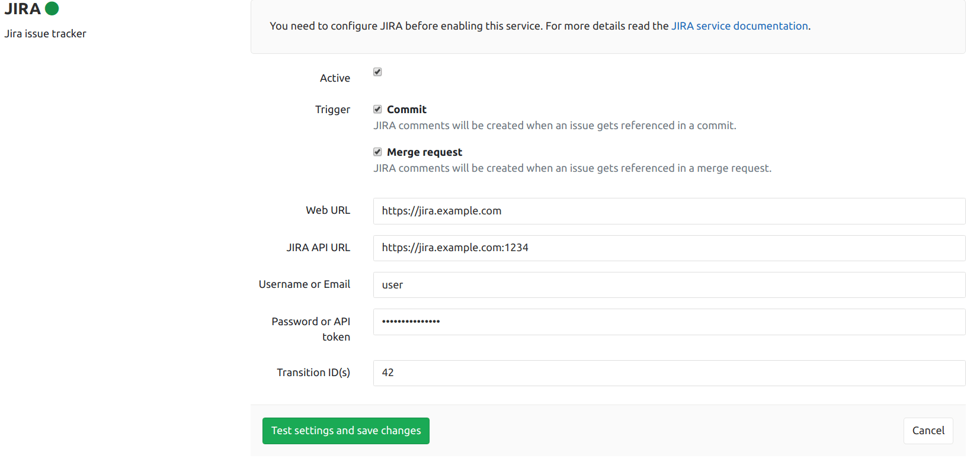Click the Username or Email field

pyautogui.click(x=668, y=285)
